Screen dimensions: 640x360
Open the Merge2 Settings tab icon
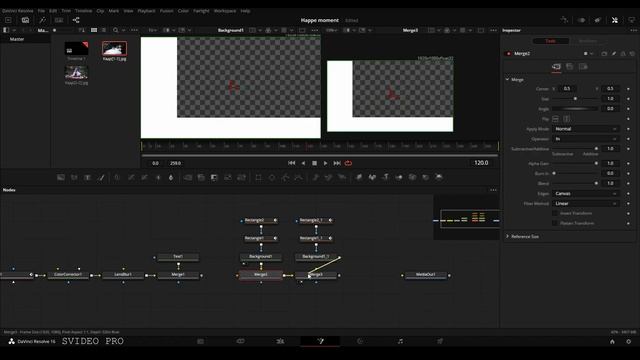pyautogui.click(x=583, y=67)
